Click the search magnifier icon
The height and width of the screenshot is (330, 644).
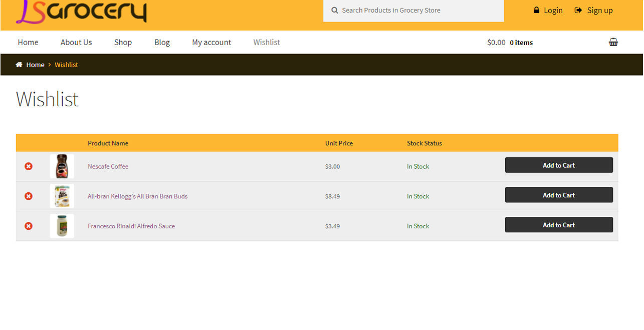[335, 10]
